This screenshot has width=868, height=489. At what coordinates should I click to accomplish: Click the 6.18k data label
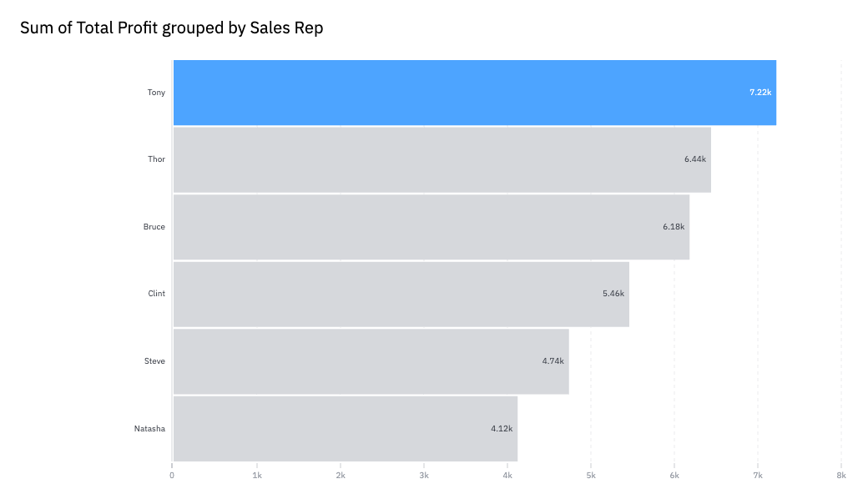[674, 227]
